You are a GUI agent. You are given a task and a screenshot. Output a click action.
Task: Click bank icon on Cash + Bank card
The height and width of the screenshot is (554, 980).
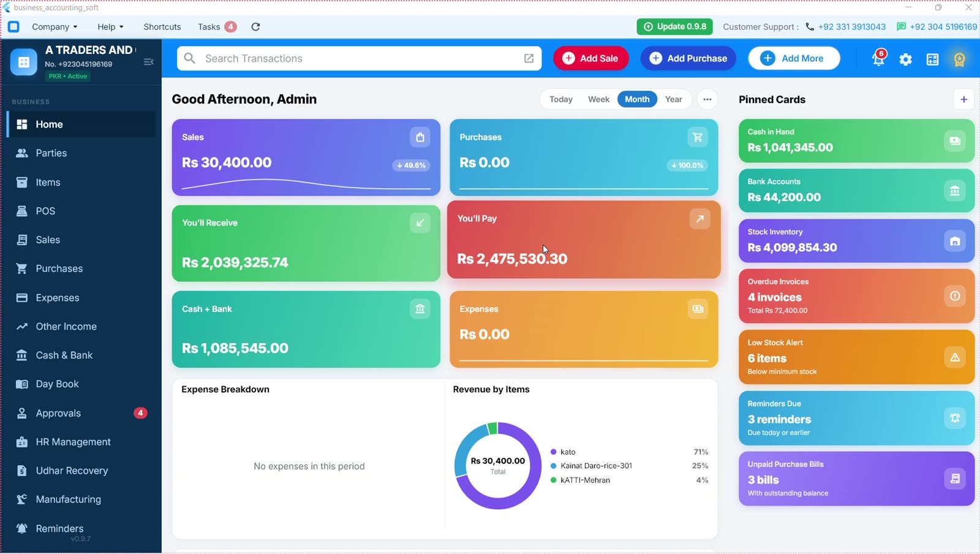tap(420, 309)
